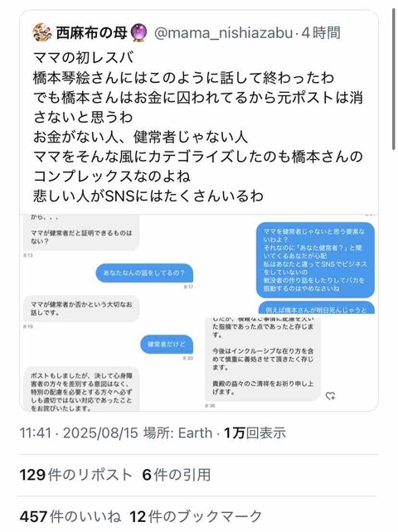
Task: Click the 1万回表示 view count
Action: [255, 433]
